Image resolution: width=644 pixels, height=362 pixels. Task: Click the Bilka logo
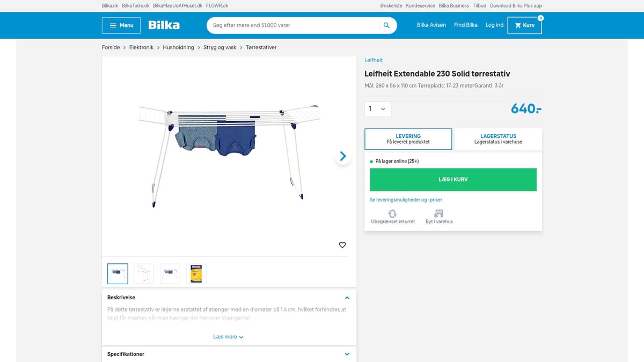(164, 25)
